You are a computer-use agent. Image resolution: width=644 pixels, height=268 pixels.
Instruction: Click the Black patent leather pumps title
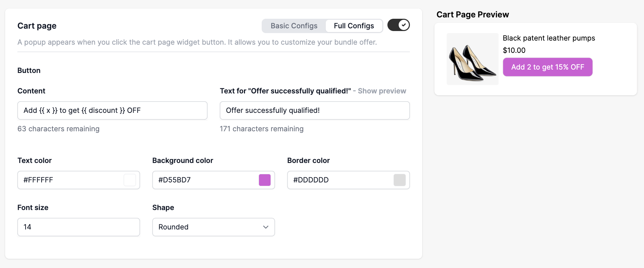pos(549,38)
